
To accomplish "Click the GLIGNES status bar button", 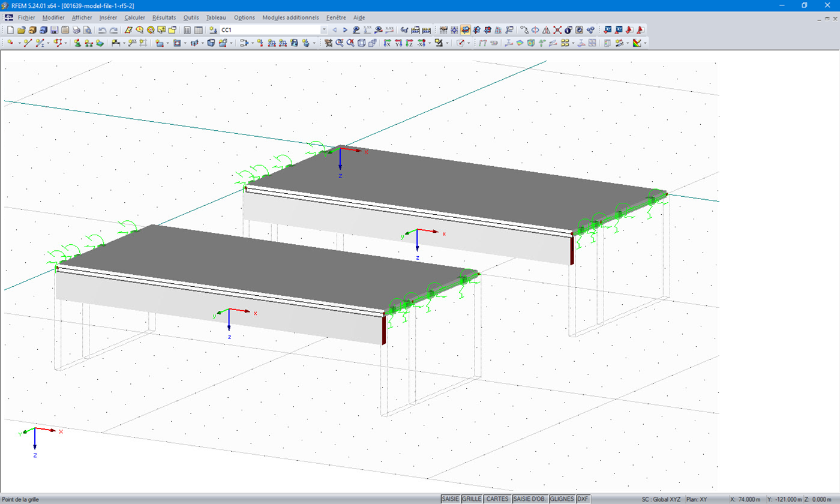I will click(x=562, y=499).
